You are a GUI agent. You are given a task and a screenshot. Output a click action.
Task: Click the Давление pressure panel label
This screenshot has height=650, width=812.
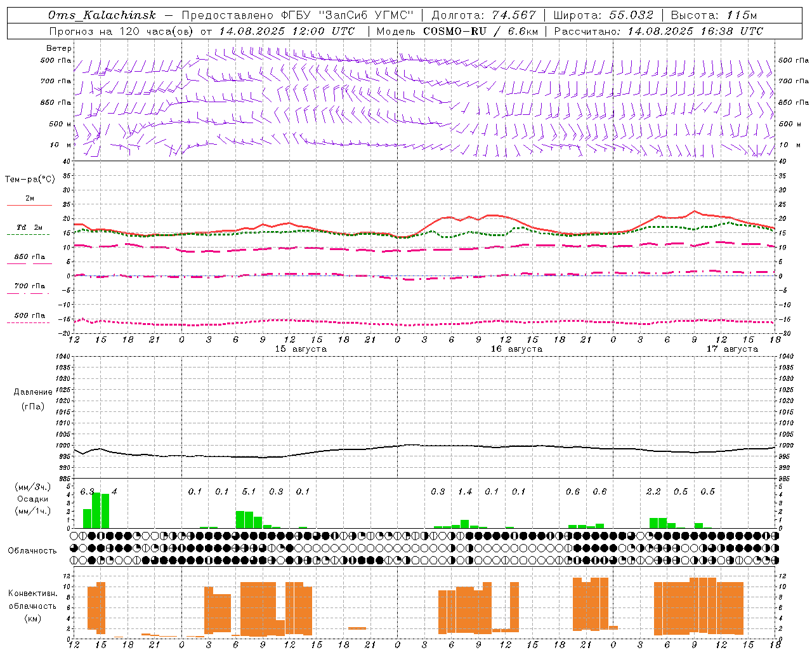(x=33, y=392)
